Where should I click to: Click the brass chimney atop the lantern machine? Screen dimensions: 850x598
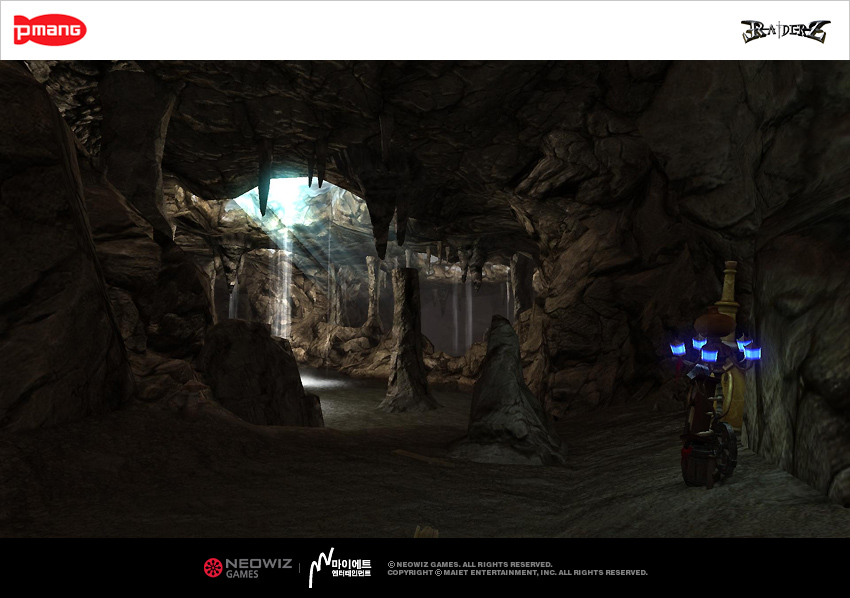(x=730, y=285)
